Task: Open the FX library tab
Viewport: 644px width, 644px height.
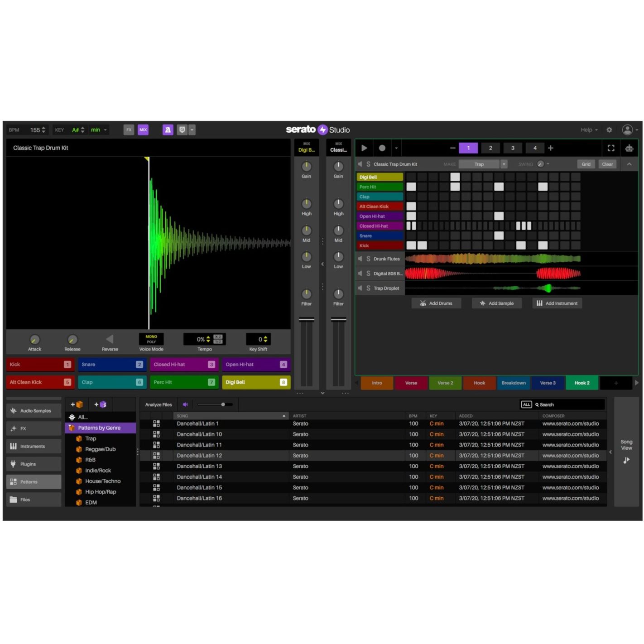Action: click(34, 428)
